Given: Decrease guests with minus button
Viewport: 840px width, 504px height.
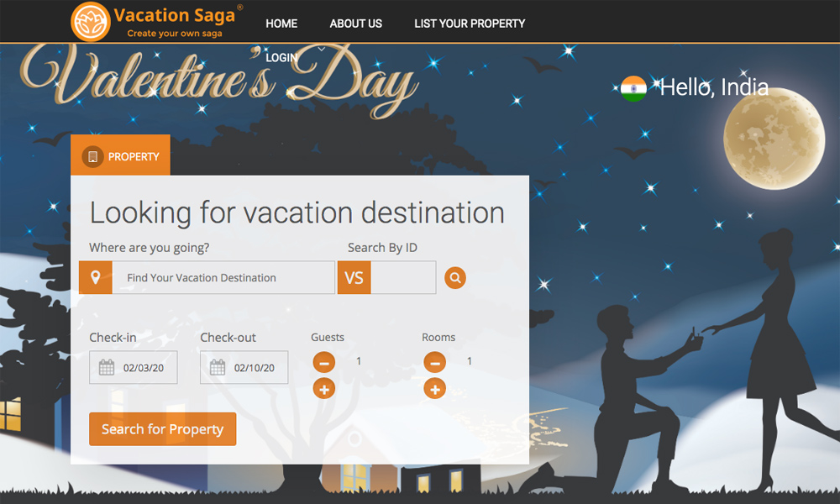Looking at the screenshot, I should pyautogui.click(x=323, y=362).
